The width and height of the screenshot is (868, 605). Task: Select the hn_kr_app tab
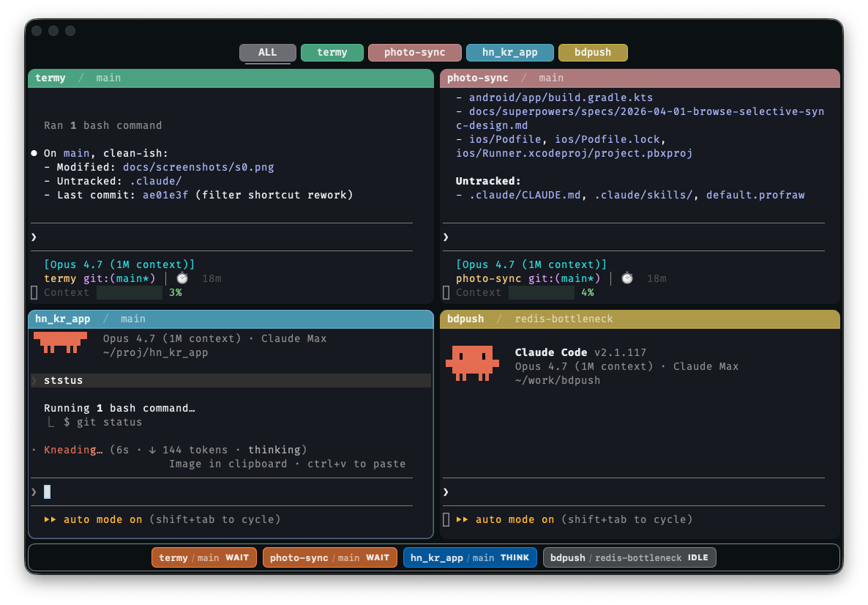tap(510, 53)
